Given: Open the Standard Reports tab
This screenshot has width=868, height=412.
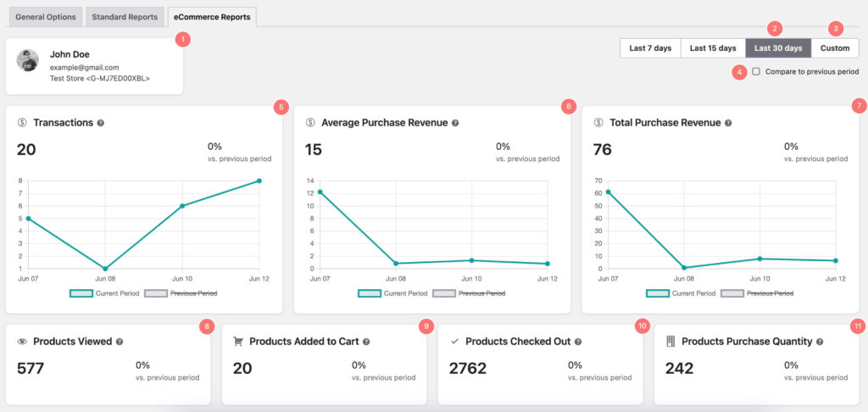Looking at the screenshot, I should pyautogui.click(x=125, y=17).
